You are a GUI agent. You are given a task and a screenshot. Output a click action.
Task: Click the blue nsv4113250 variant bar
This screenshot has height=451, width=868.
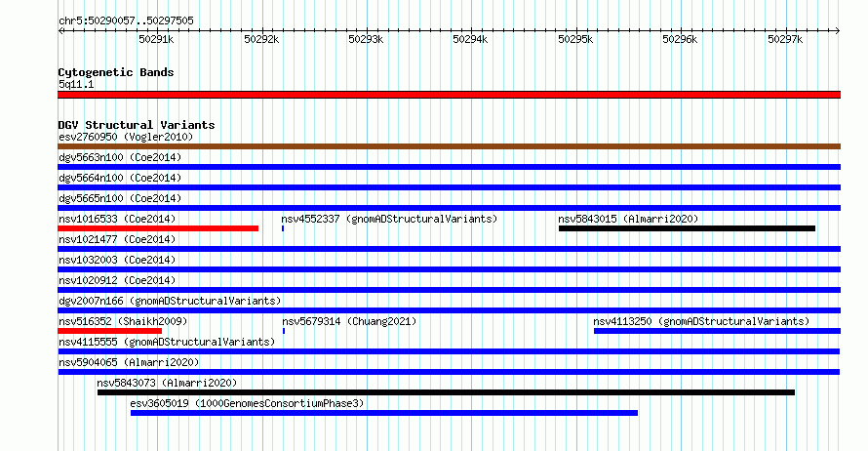718,331
